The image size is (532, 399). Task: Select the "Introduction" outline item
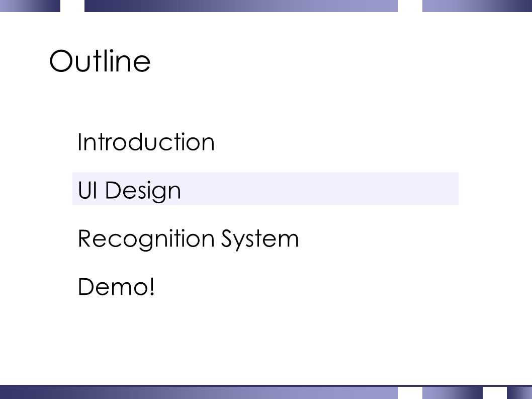146,142
